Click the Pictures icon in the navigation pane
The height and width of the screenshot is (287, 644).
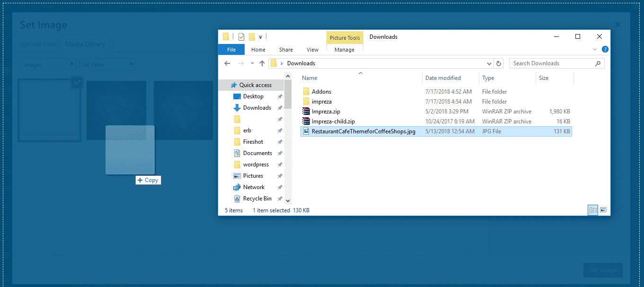[x=237, y=176]
